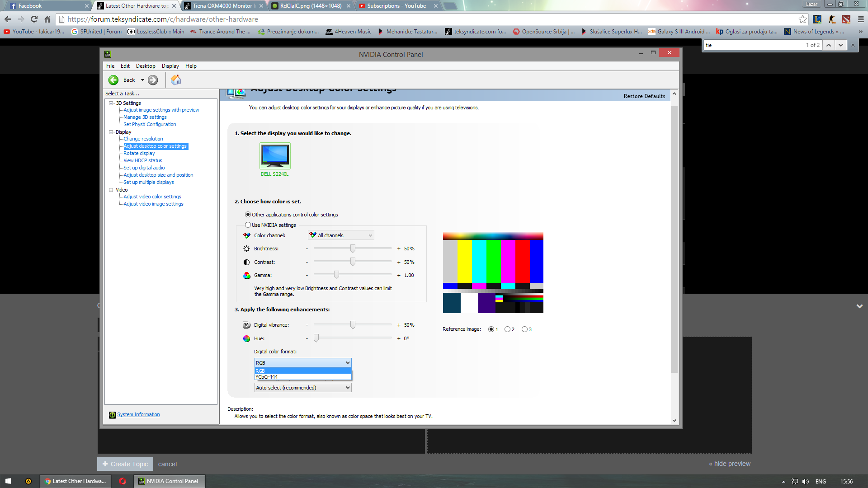Bookmark this page with the star icon
Viewport: 868px width, 488px height.
pyautogui.click(x=802, y=19)
